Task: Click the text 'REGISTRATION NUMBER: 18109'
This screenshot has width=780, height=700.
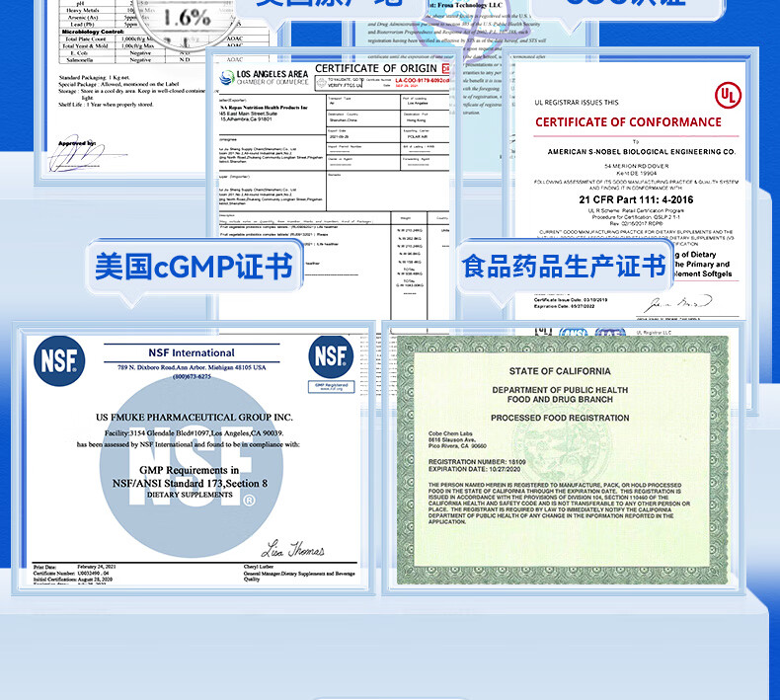Action: point(477,462)
